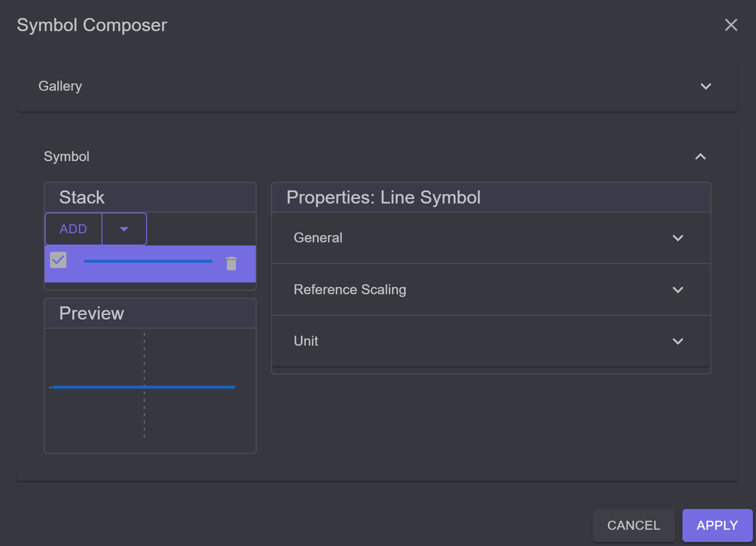Open the Unit properties panel

coord(491,341)
